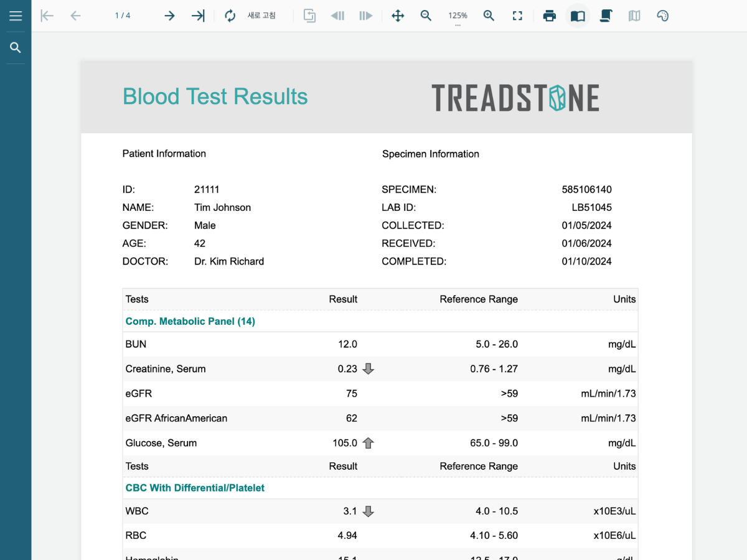Zoom out using the minus magnifier

426,16
